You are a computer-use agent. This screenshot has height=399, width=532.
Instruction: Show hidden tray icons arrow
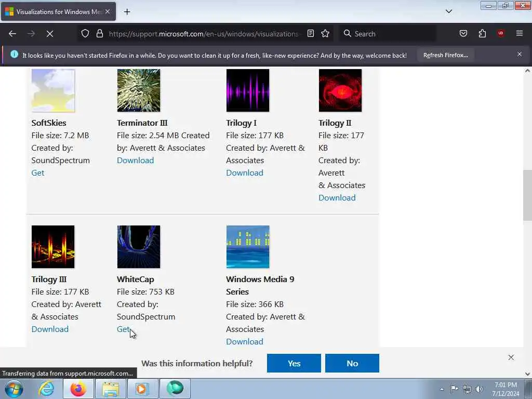coord(442,389)
